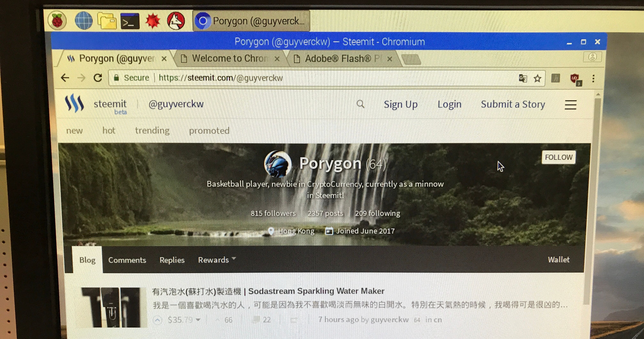
Task: Click the scrollbar up arrow
Action: [598, 94]
